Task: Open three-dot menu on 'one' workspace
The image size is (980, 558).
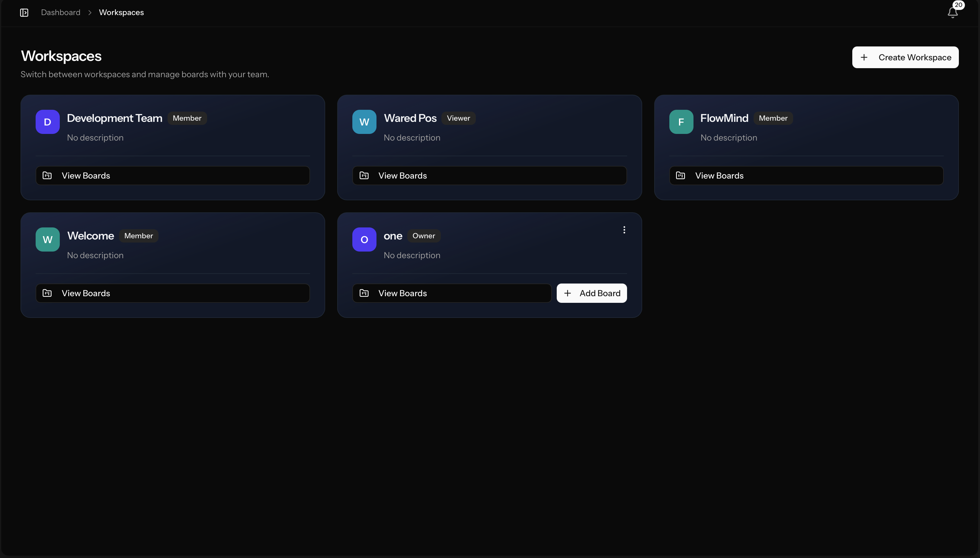Action: [624, 230]
